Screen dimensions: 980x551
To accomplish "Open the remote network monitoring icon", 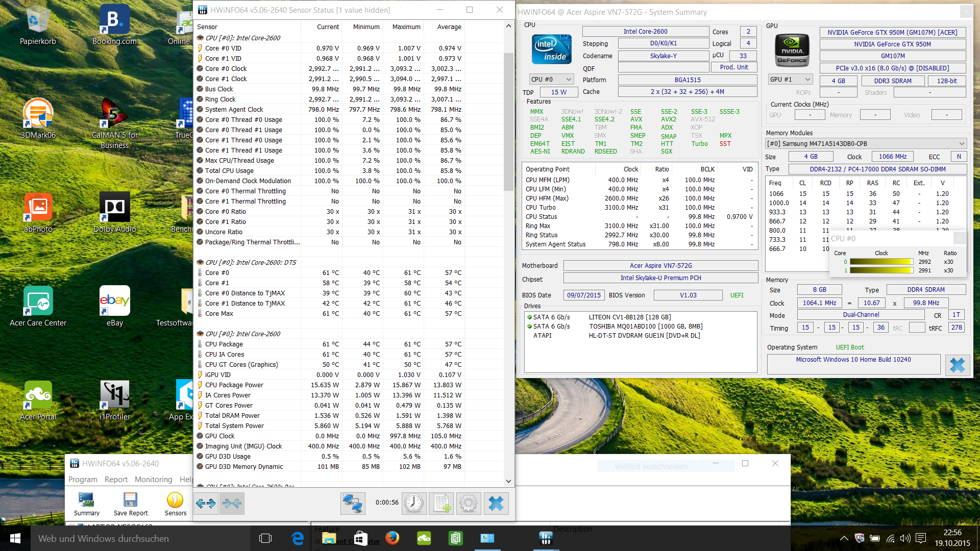I will point(353,504).
